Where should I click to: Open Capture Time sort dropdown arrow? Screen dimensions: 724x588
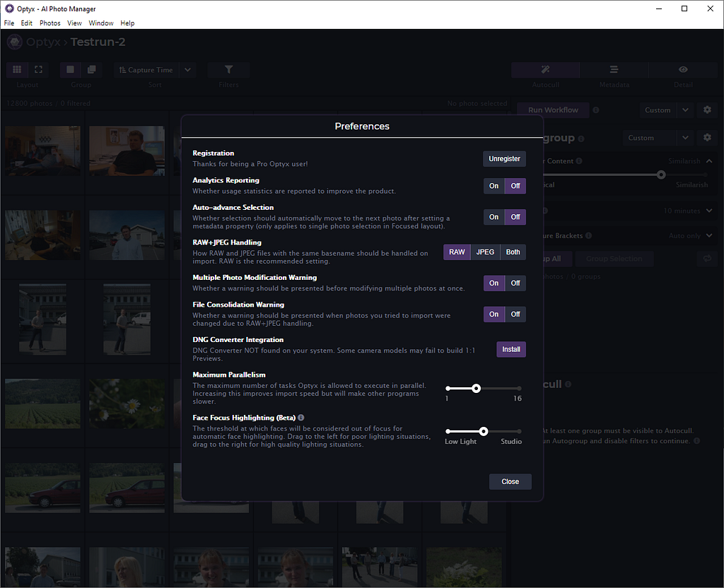pos(187,70)
